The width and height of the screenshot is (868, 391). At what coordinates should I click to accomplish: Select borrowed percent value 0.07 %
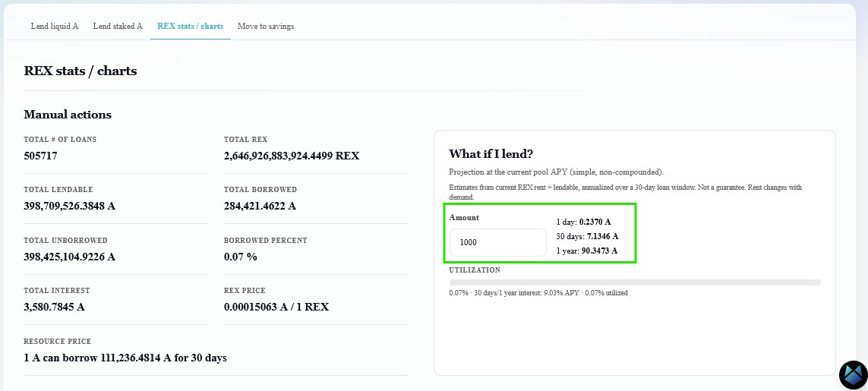(x=241, y=257)
